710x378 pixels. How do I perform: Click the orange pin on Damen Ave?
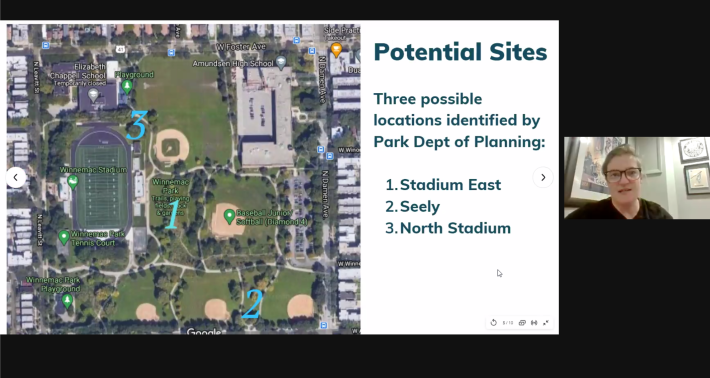coord(336,49)
